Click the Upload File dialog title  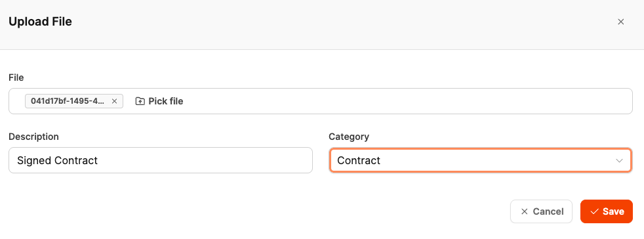pyautogui.click(x=40, y=22)
